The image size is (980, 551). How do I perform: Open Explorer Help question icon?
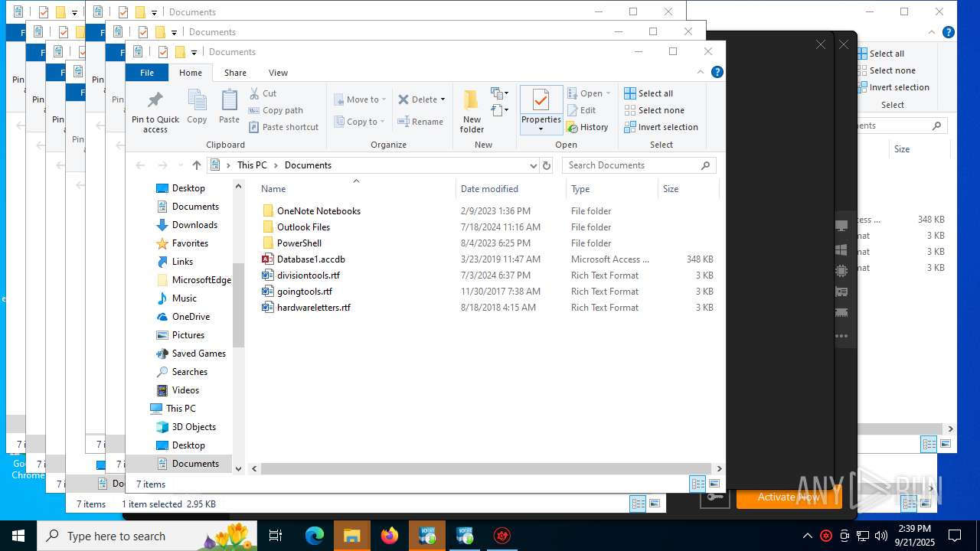pyautogui.click(x=717, y=73)
